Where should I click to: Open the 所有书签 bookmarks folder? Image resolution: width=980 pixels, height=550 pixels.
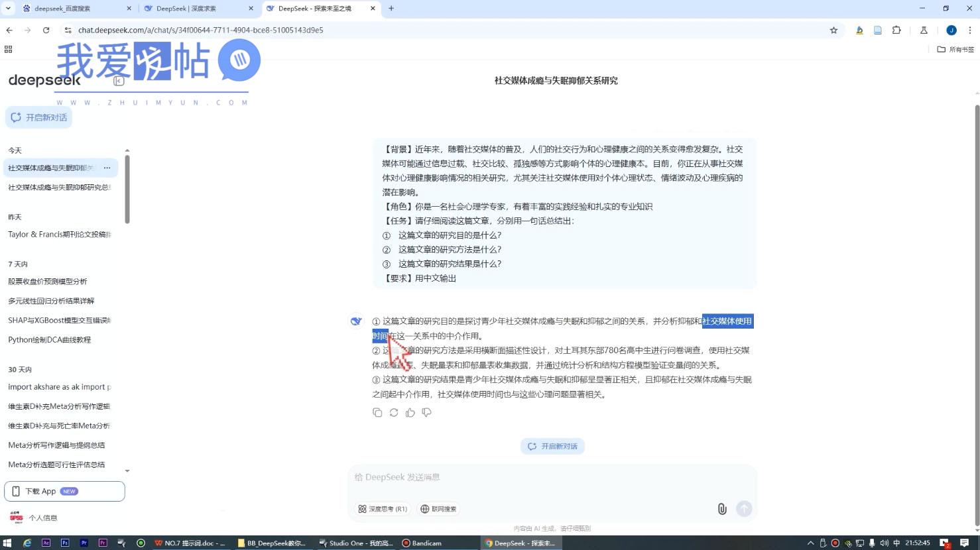[955, 49]
